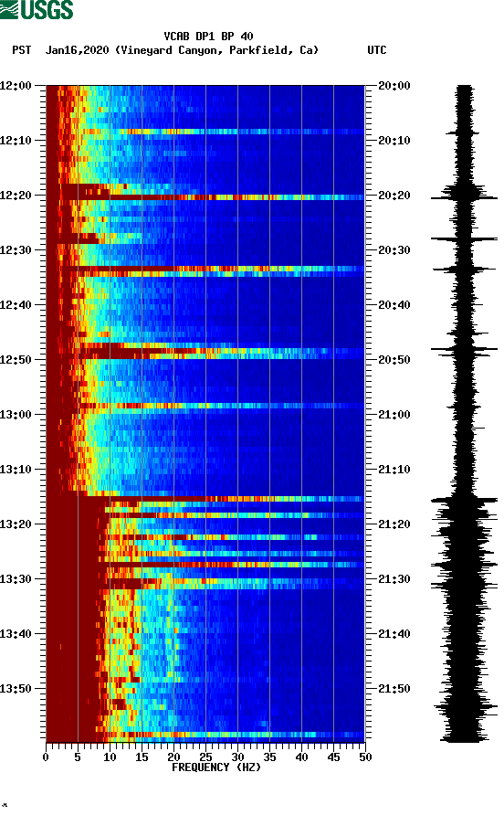Click the 20 Hz frequency axis label
Image resolution: width=504 pixels, height=815 pixels.
[173, 757]
